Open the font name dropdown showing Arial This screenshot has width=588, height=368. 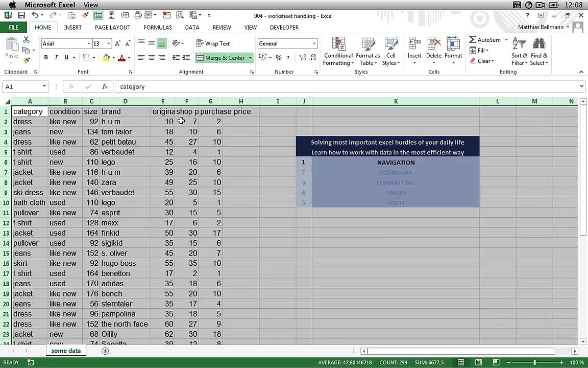click(89, 43)
